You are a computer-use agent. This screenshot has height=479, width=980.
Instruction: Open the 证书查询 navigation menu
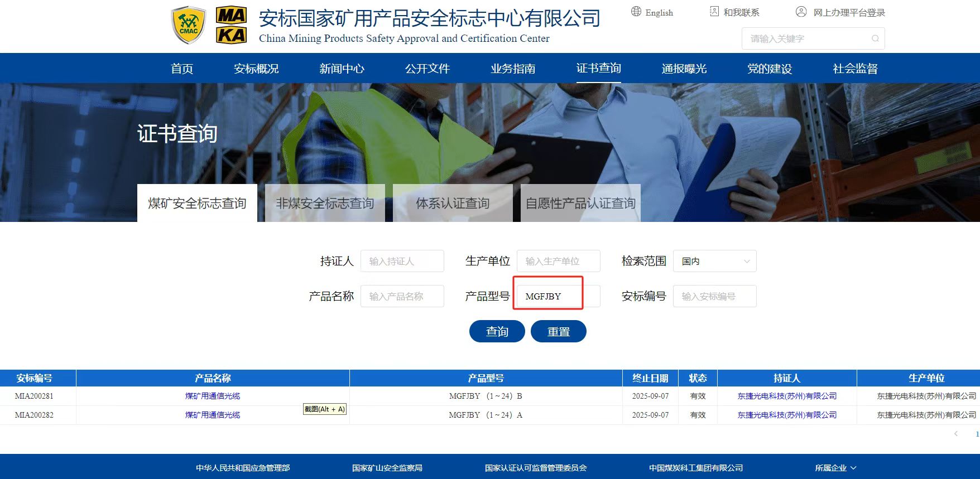(598, 68)
